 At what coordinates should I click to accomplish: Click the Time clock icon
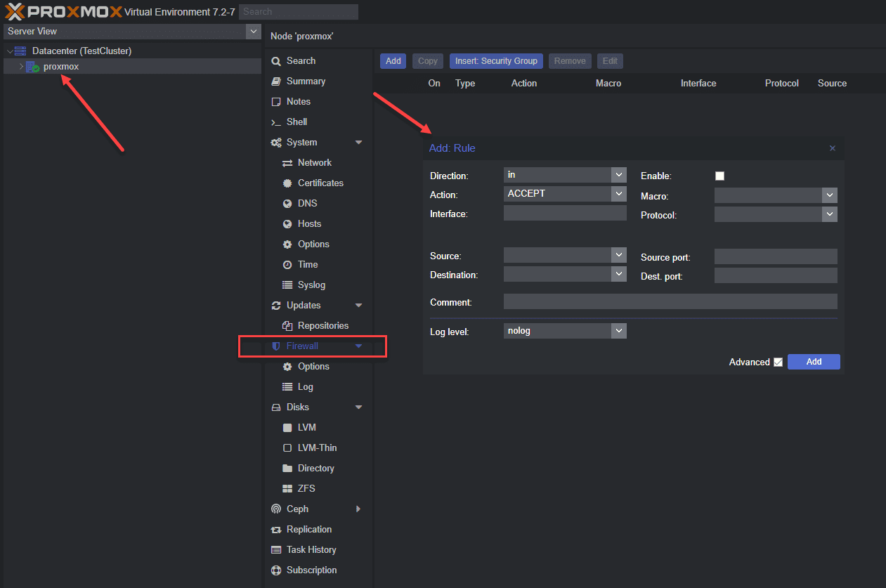click(287, 265)
